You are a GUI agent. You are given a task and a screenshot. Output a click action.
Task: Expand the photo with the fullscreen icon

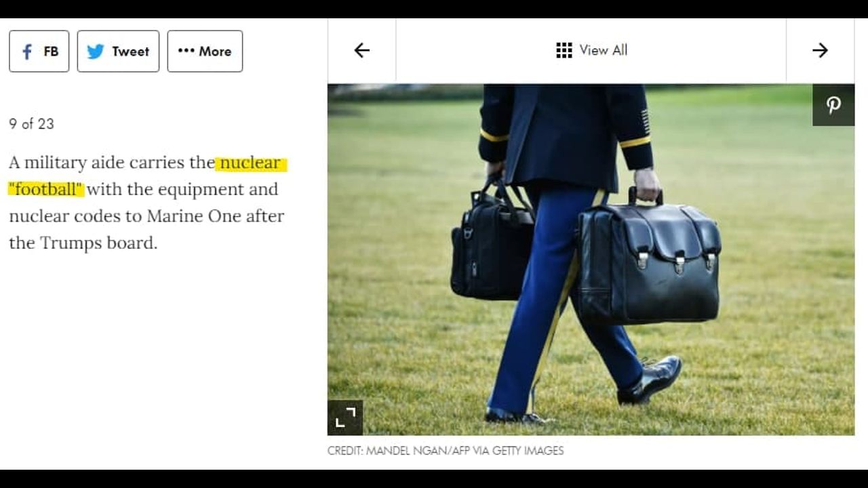(345, 418)
